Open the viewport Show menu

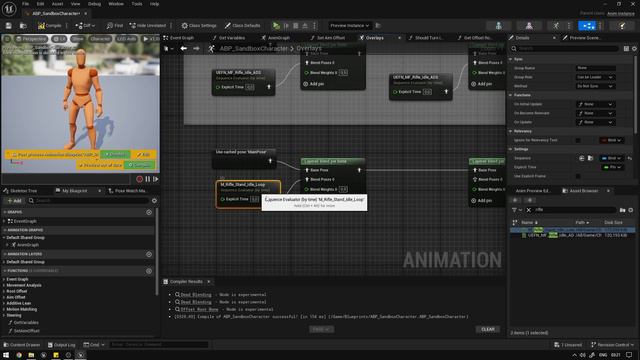pos(78,39)
